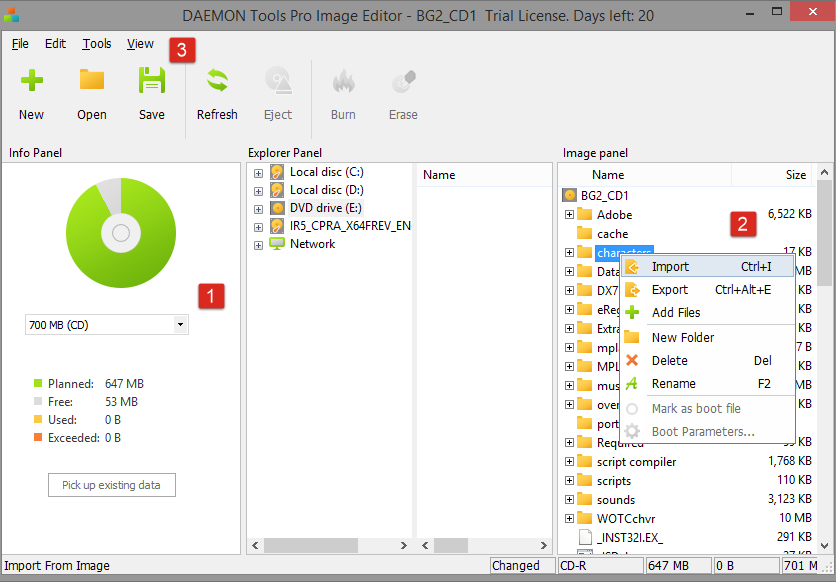Select the Local disc (C:) drive icon
The height and width of the screenshot is (582, 836).
(x=277, y=172)
